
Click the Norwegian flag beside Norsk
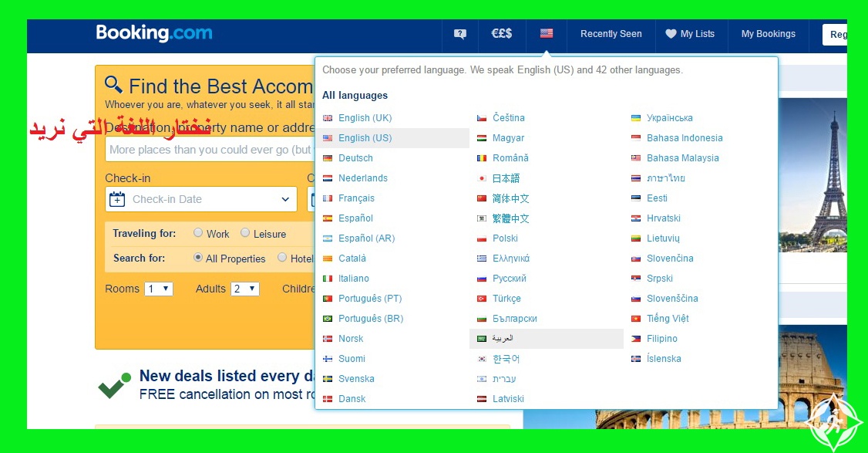328,339
